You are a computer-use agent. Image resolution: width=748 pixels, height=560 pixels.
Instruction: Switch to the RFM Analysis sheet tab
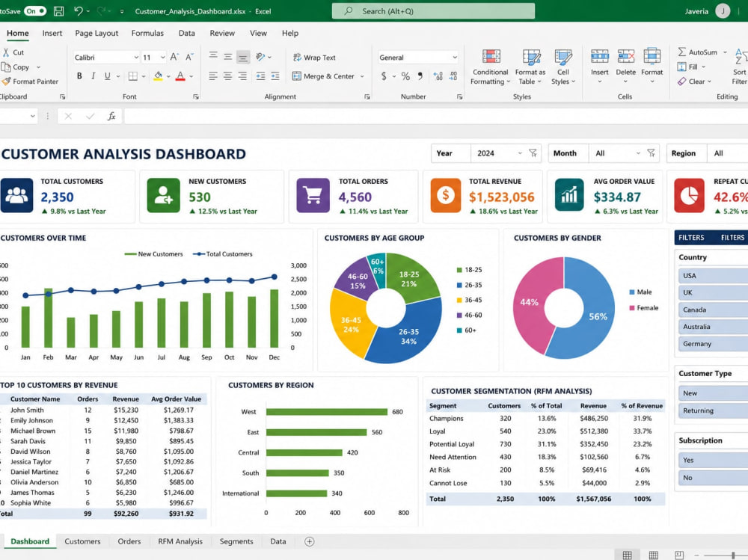tap(180, 541)
